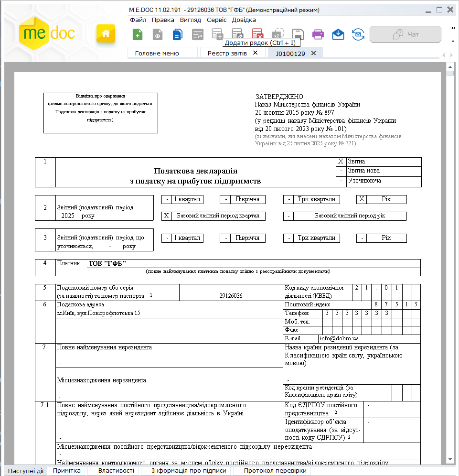Click the red delete row icon
The width and height of the screenshot is (459, 476).
[258, 34]
